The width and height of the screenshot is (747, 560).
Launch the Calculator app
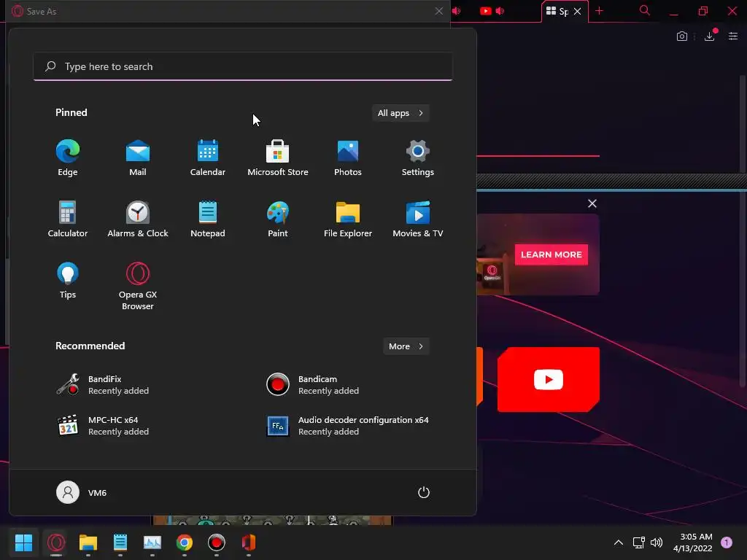click(68, 219)
